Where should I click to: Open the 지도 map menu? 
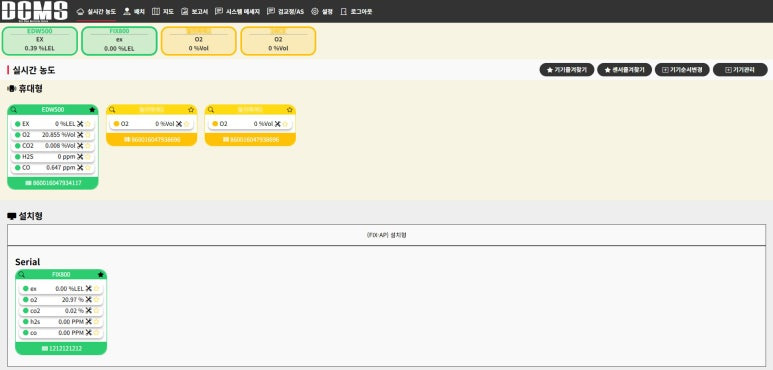(163, 11)
